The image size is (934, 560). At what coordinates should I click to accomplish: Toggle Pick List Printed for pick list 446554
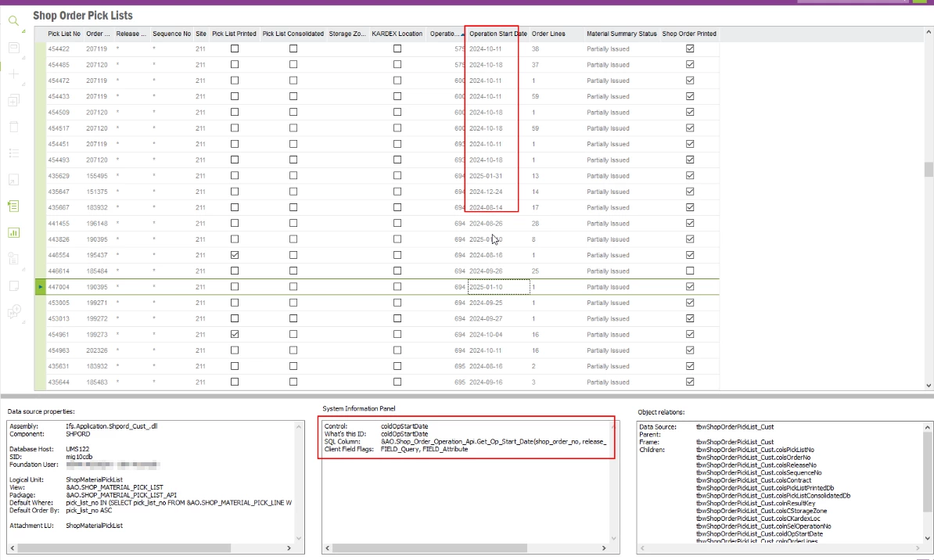click(x=235, y=255)
